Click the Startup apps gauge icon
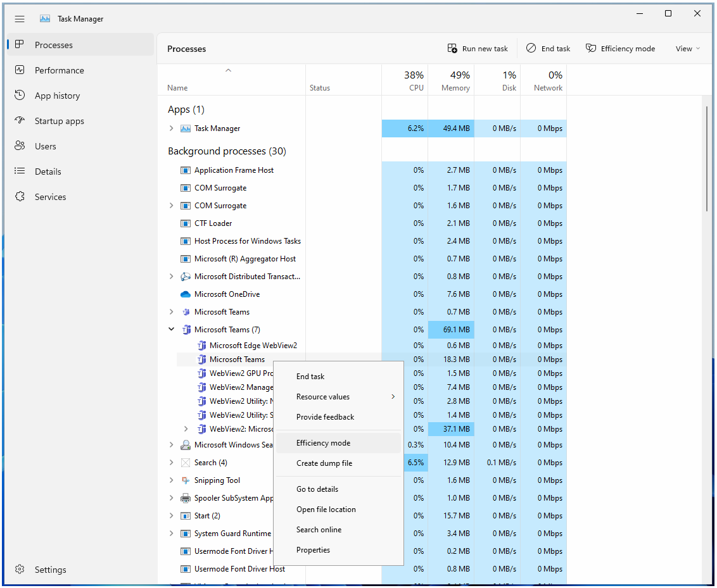The image size is (717, 588). 19,120
